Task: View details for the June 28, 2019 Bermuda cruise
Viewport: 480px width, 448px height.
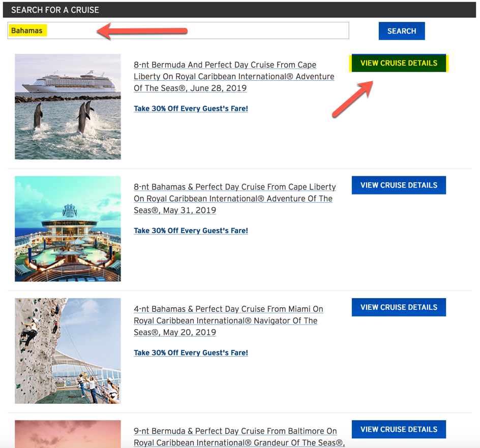Action: click(399, 63)
